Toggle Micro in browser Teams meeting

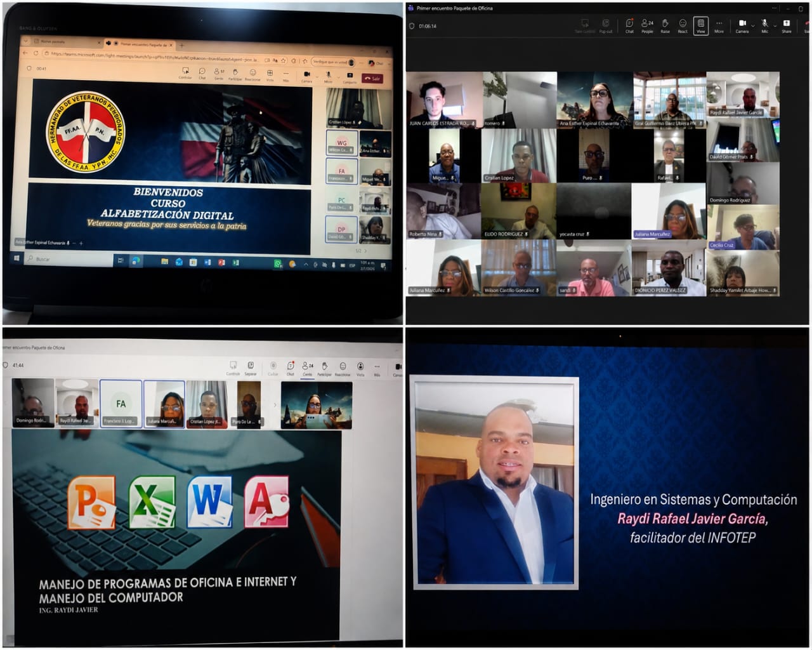point(328,77)
